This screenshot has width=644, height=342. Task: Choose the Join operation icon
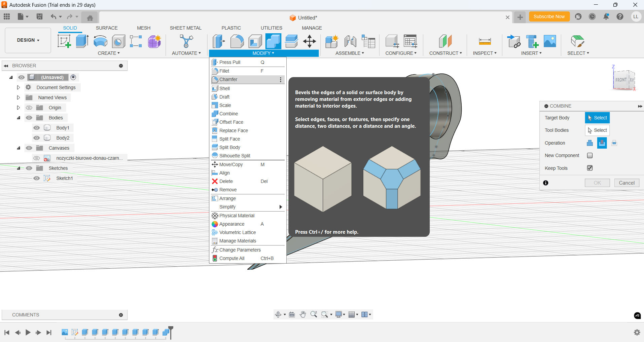pyautogui.click(x=590, y=143)
